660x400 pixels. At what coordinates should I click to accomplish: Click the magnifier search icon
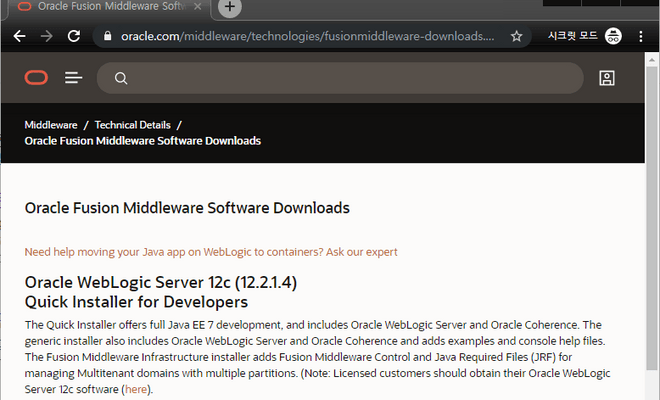click(121, 78)
